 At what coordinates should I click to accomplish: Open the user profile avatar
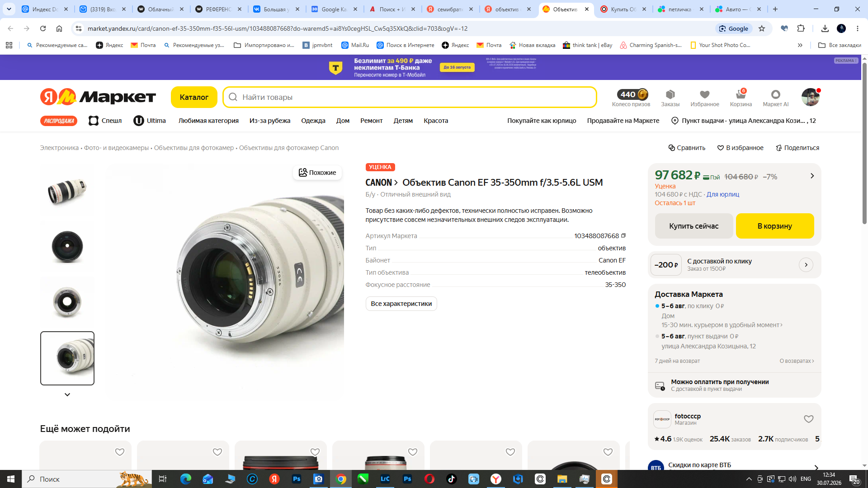(810, 97)
